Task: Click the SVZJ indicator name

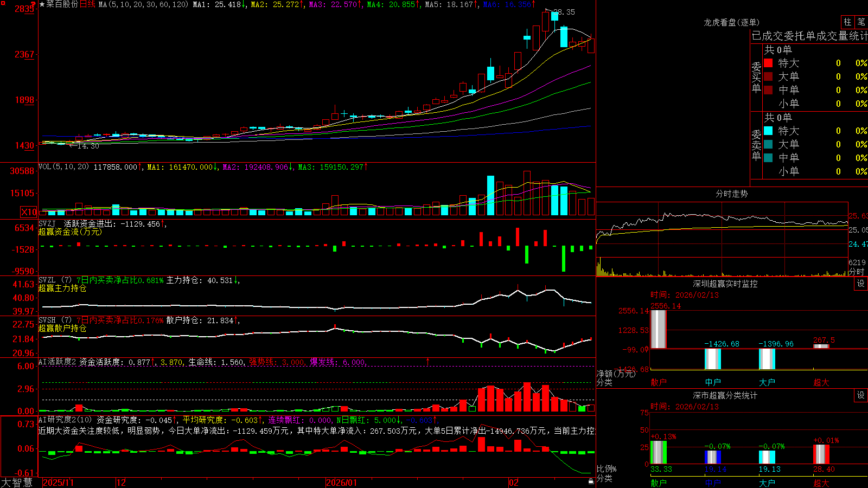Action: pos(47,223)
